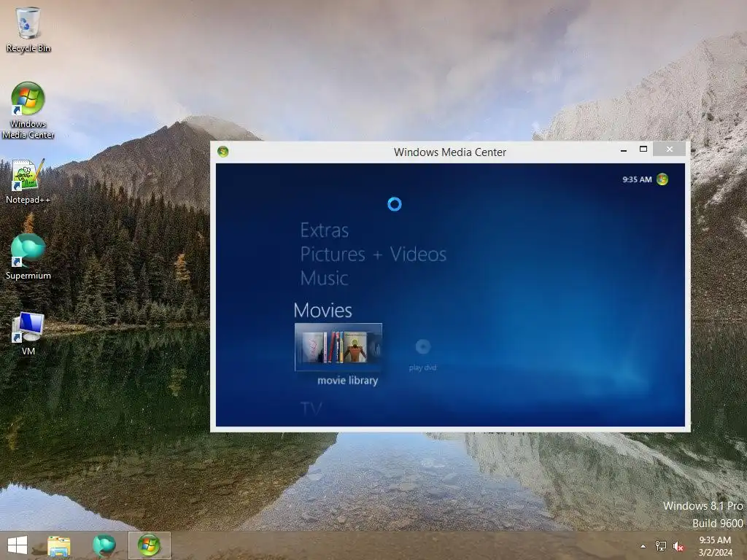Image resolution: width=747 pixels, height=560 pixels.
Task: Click the play dvd disc icon
Action: click(422, 346)
